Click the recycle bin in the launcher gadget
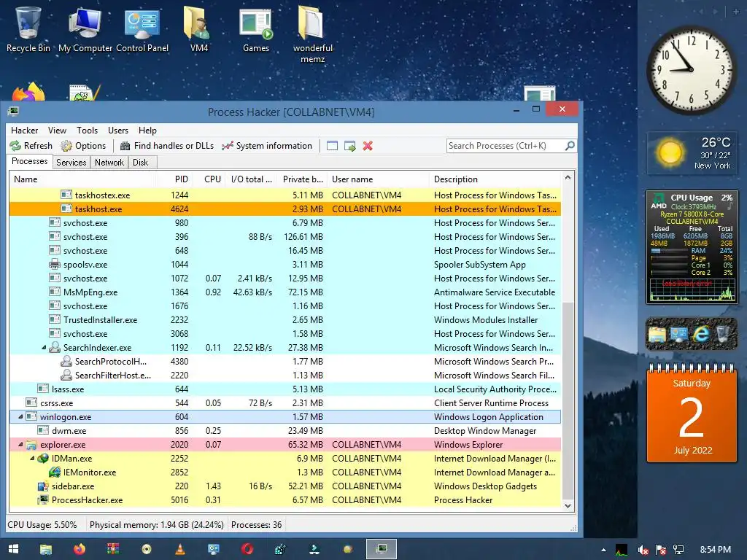The width and height of the screenshot is (747, 560). click(723, 333)
